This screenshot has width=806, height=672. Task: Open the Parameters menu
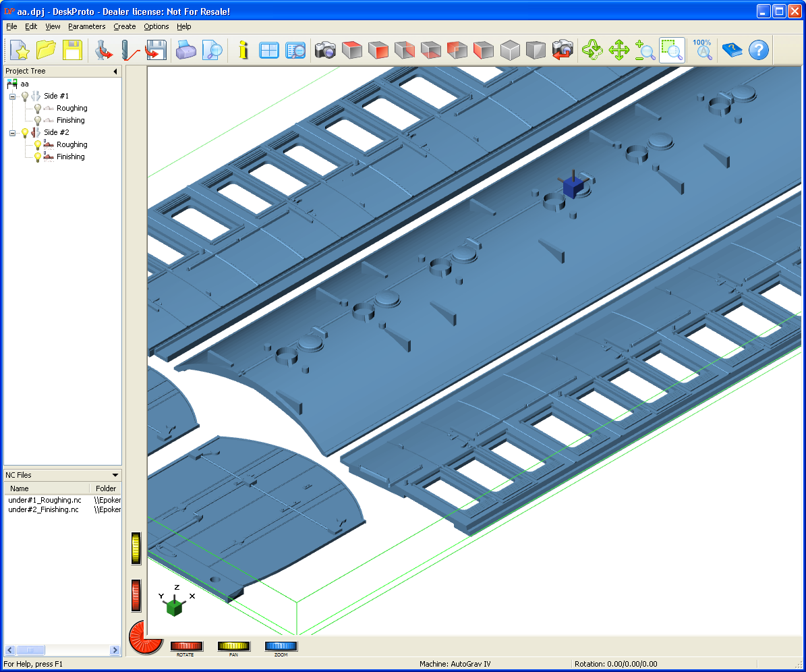[86, 26]
